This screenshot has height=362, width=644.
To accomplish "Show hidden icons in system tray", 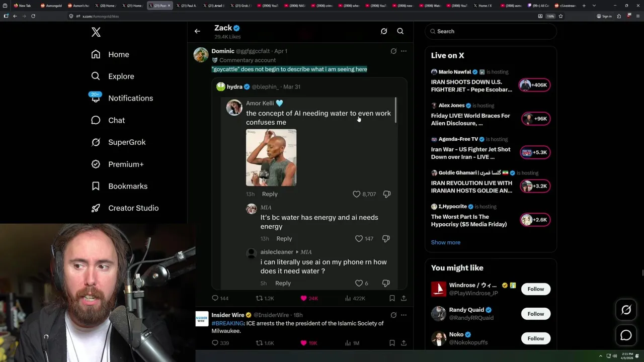I will coord(600,356).
